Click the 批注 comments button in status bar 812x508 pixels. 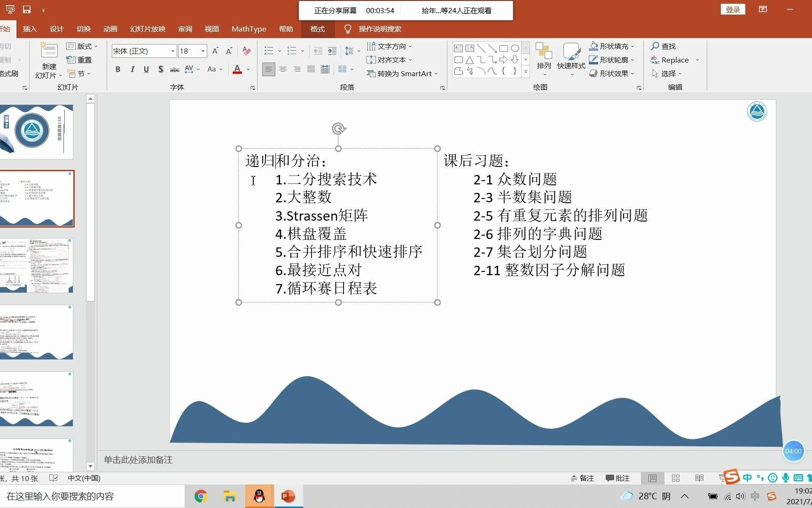[x=617, y=478]
